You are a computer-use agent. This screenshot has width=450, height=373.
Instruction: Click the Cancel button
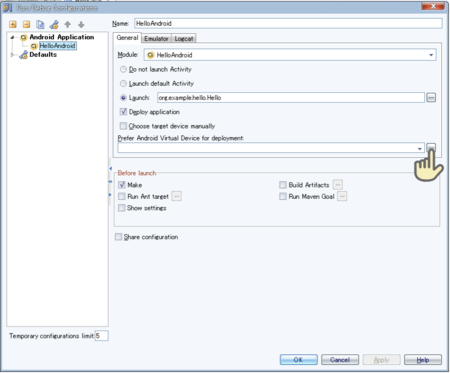[340, 360]
